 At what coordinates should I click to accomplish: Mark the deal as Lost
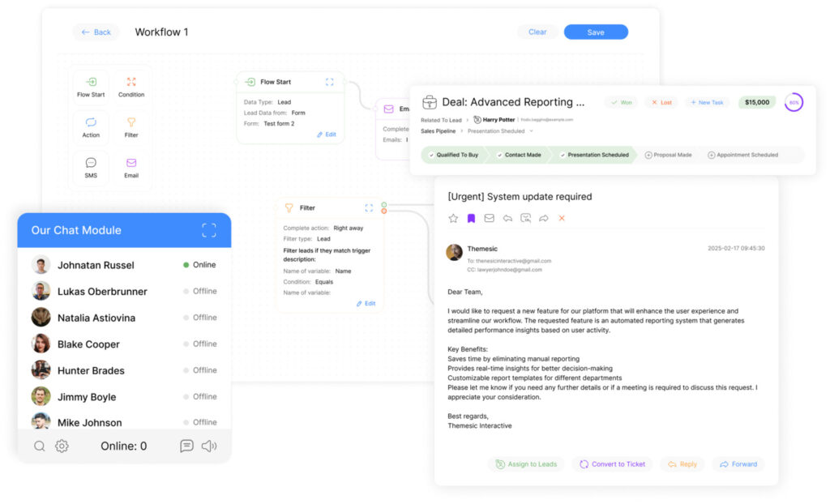click(661, 103)
